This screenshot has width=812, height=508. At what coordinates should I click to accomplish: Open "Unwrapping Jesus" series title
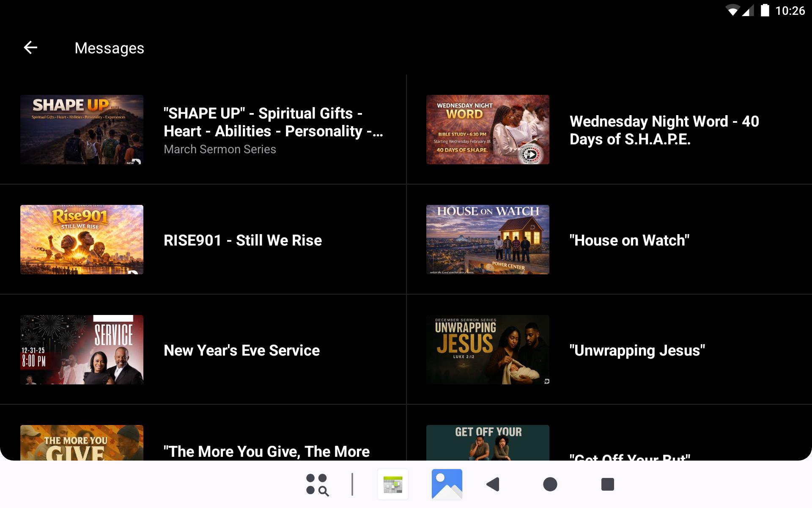(x=637, y=351)
